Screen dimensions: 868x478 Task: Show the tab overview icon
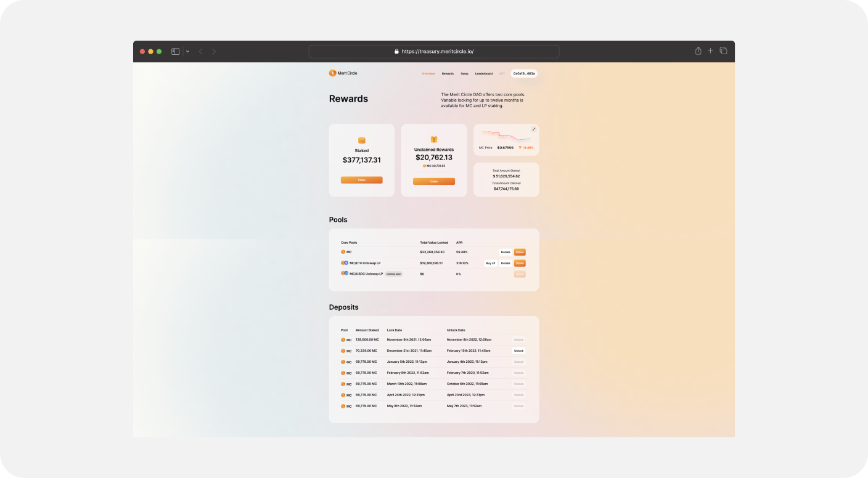point(724,51)
